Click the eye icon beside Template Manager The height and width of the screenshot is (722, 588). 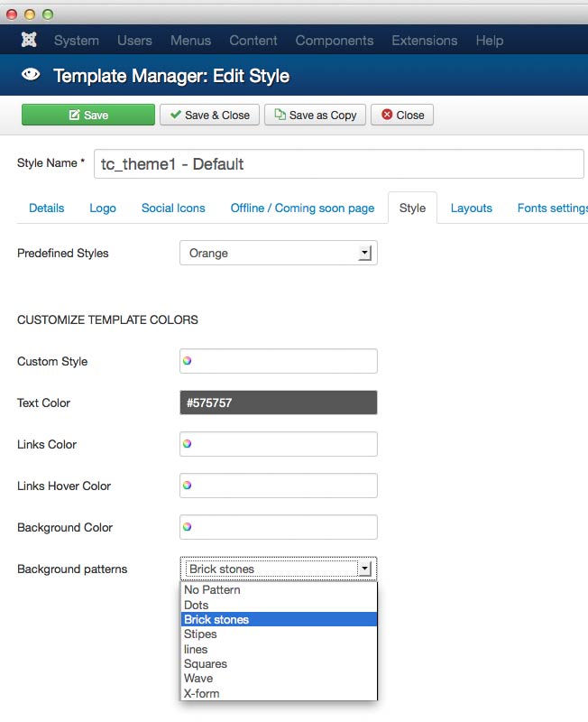(32, 76)
